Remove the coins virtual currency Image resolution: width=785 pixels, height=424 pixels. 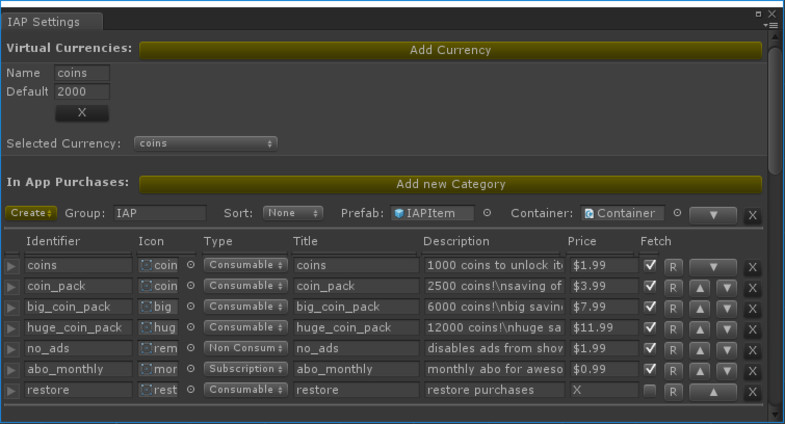(82, 113)
